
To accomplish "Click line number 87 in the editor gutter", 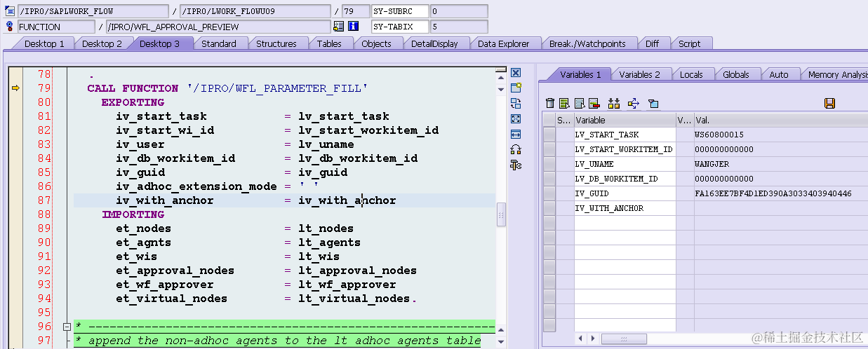I will pos(44,200).
